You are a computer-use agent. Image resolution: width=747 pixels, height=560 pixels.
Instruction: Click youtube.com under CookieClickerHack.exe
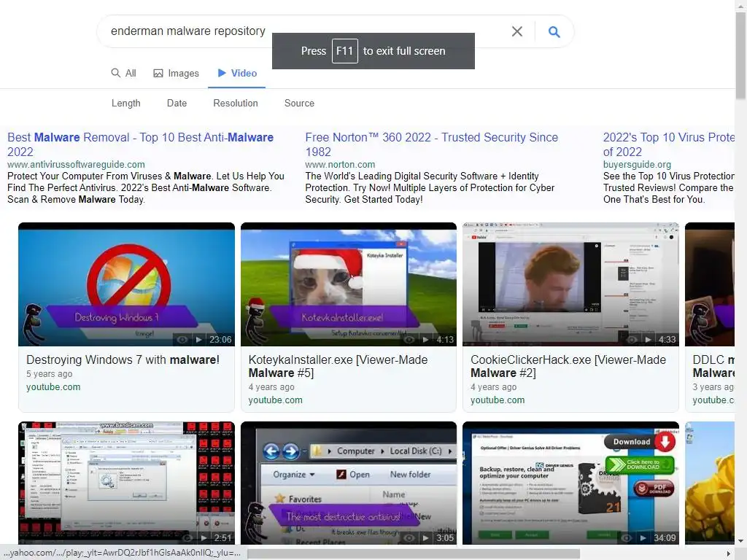[498, 400]
